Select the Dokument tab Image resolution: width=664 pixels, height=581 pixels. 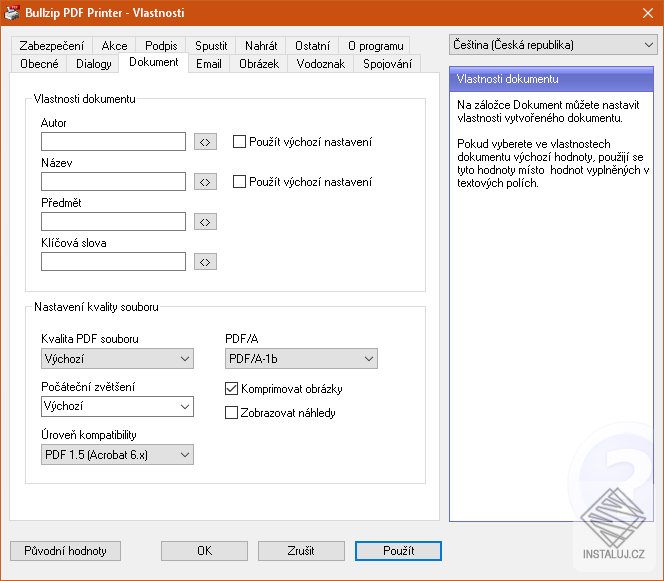[154, 62]
